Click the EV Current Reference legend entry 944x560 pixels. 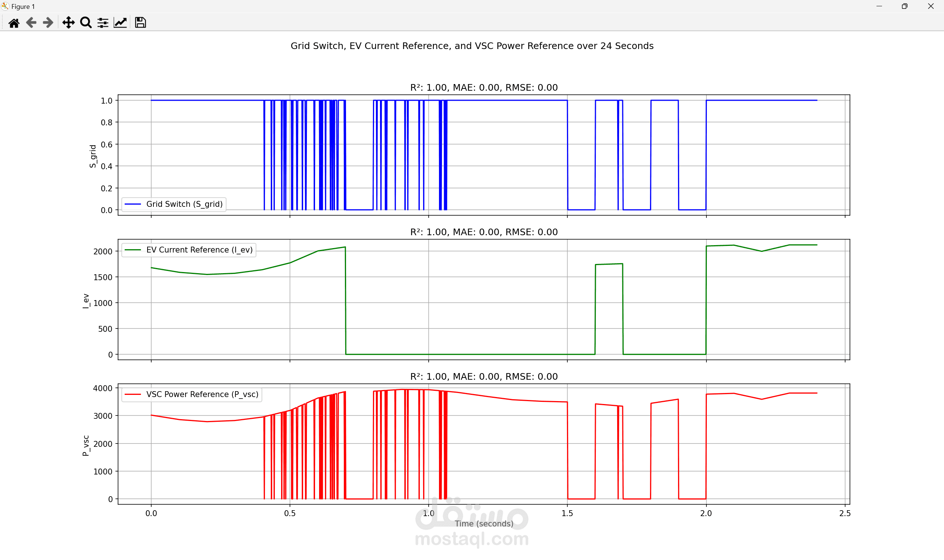point(199,250)
